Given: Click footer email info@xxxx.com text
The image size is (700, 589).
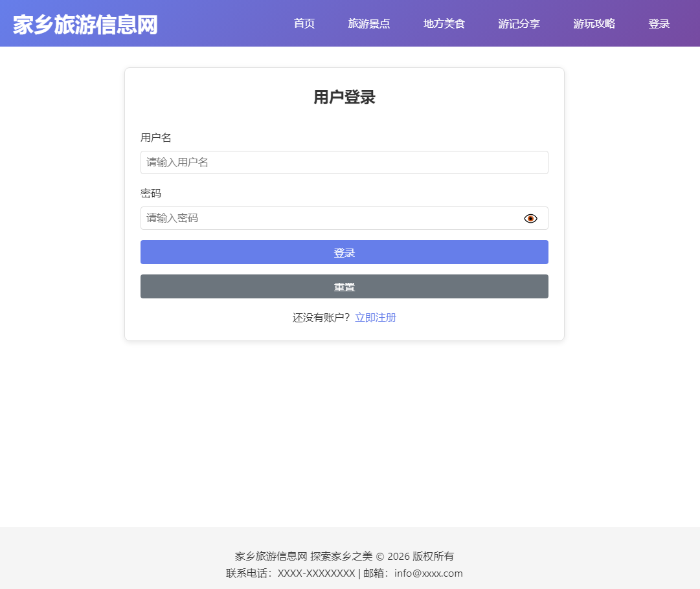Looking at the screenshot, I should click(x=429, y=573).
